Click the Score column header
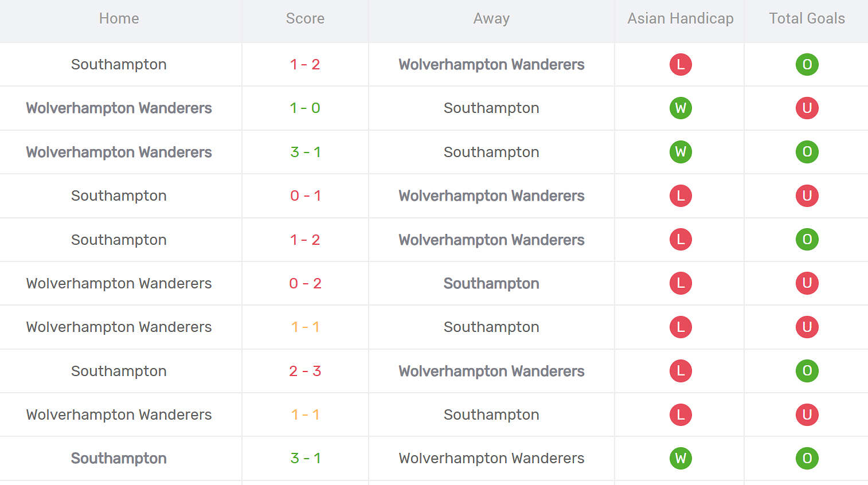This screenshot has width=868, height=485. pos(305,19)
